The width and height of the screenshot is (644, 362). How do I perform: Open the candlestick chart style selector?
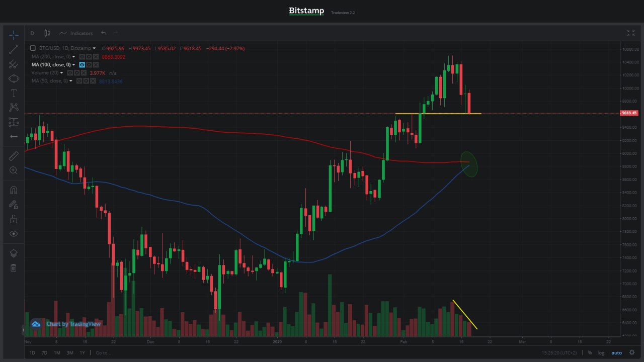tap(47, 33)
